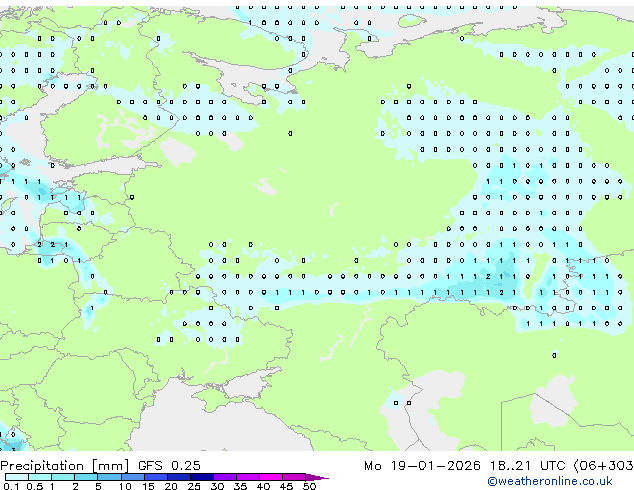Click the 20–25 mm dark blue swatch

pyautogui.click(x=178, y=477)
